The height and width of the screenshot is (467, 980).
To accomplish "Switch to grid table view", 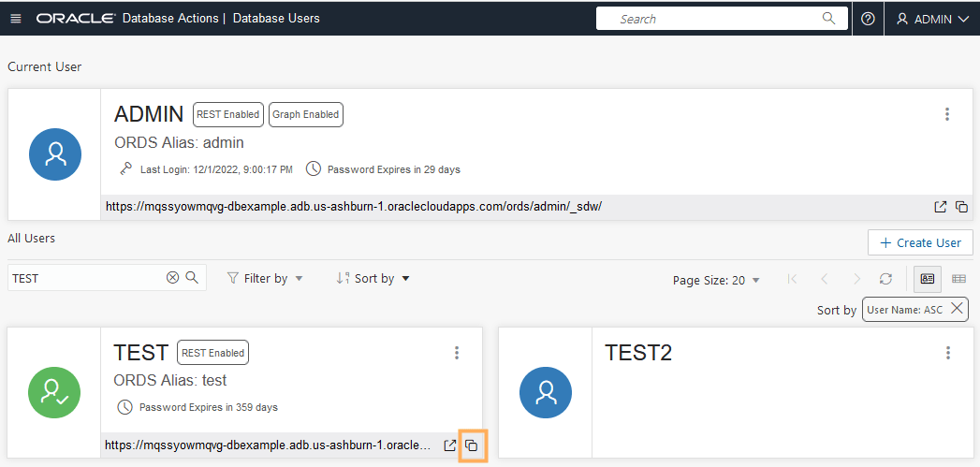I will click(958, 279).
